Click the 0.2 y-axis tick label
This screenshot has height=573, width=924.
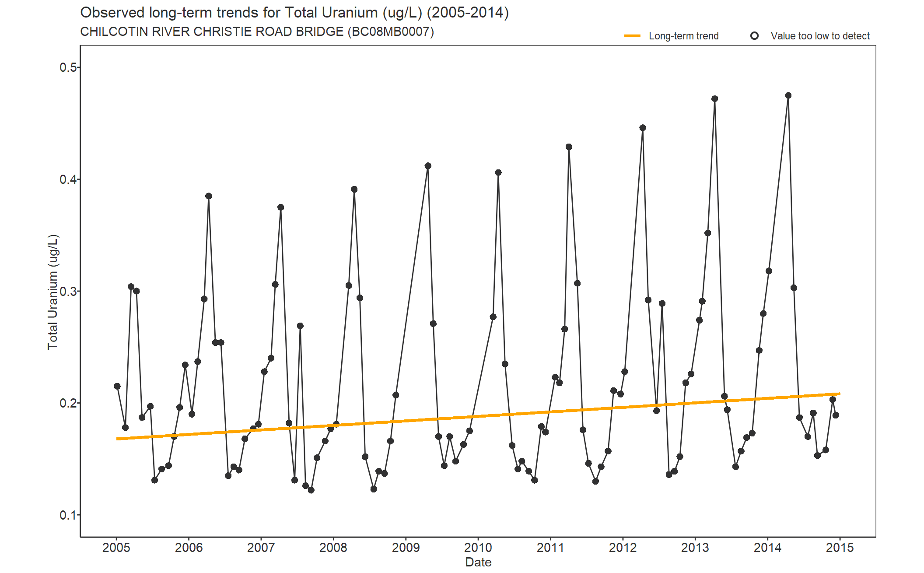point(68,403)
